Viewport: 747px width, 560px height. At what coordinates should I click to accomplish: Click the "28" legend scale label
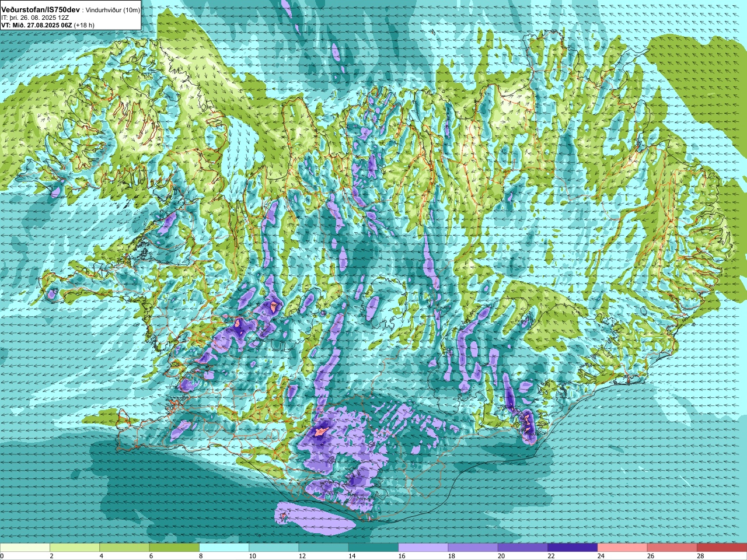tap(701, 556)
